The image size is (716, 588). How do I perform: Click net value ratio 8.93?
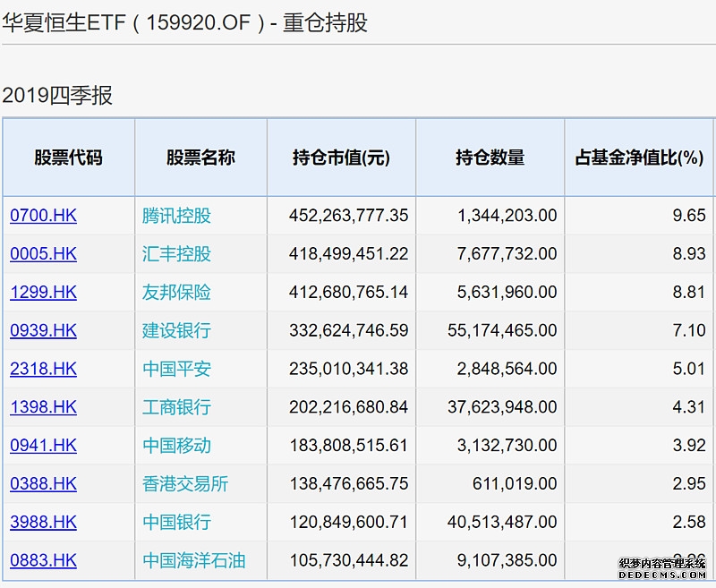pos(689,254)
